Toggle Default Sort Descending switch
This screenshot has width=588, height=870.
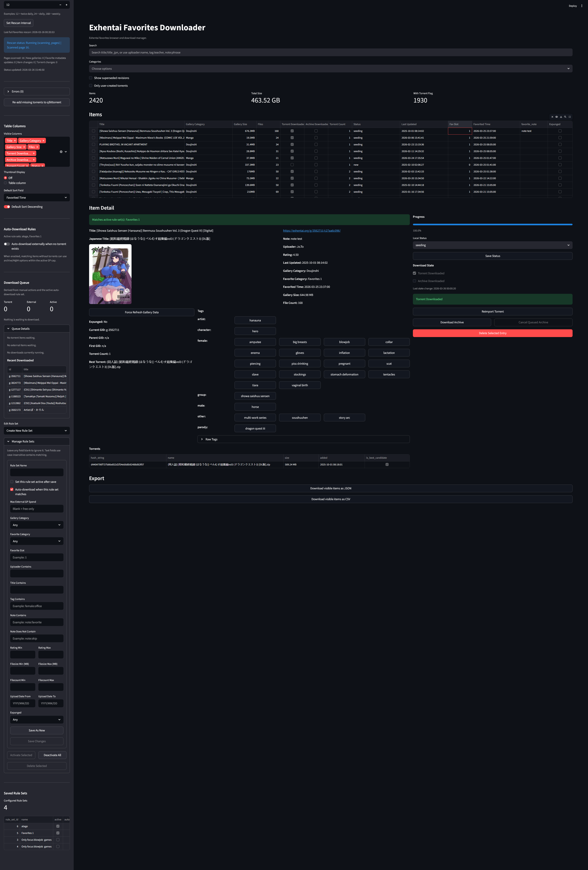point(7,207)
